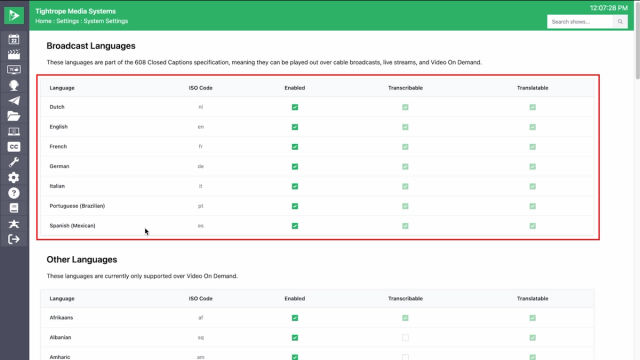Toggle Enabled checkbox for German

click(295, 167)
